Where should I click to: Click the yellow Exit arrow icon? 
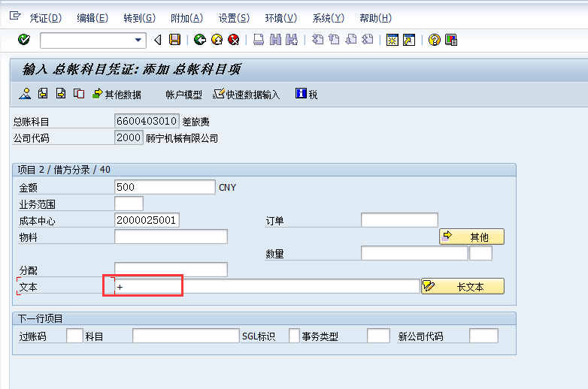217,39
